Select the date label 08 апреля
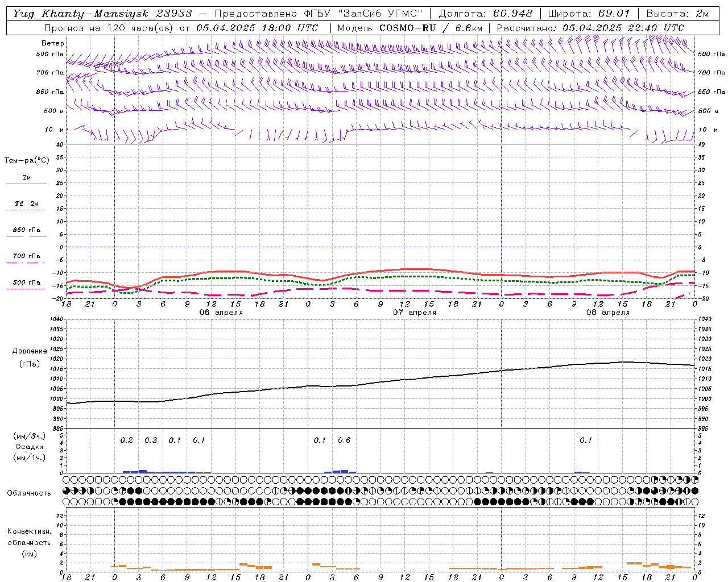Screen dimensions: 728x582 [x=608, y=313]
